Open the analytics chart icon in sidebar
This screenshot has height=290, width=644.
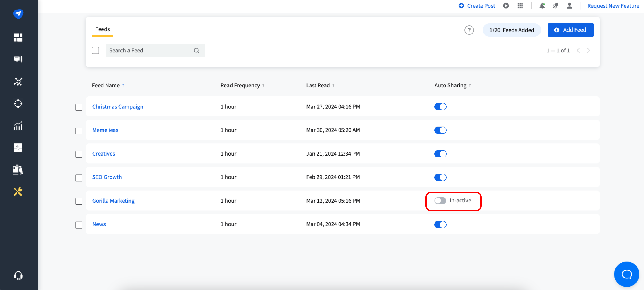pos(18,126)
